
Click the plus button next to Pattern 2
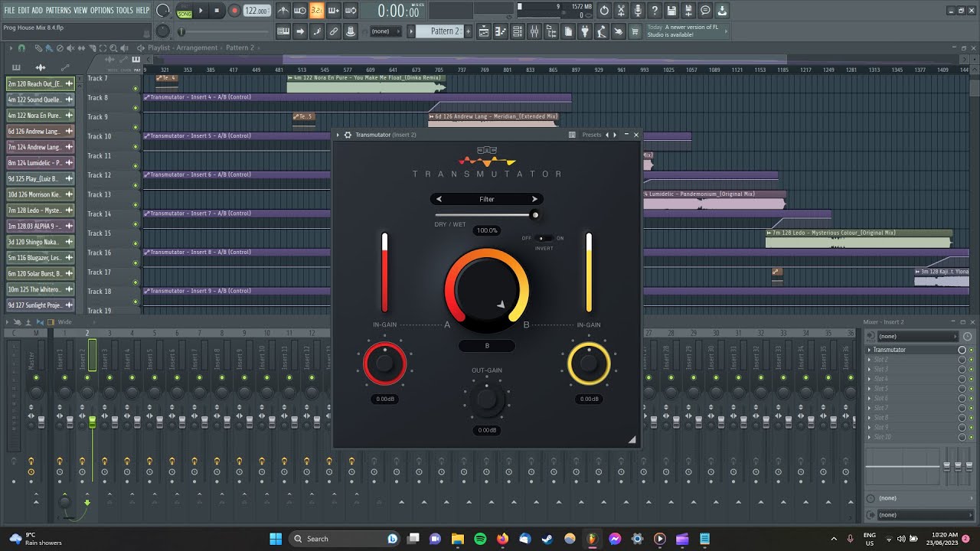click(x=468, y=31)
